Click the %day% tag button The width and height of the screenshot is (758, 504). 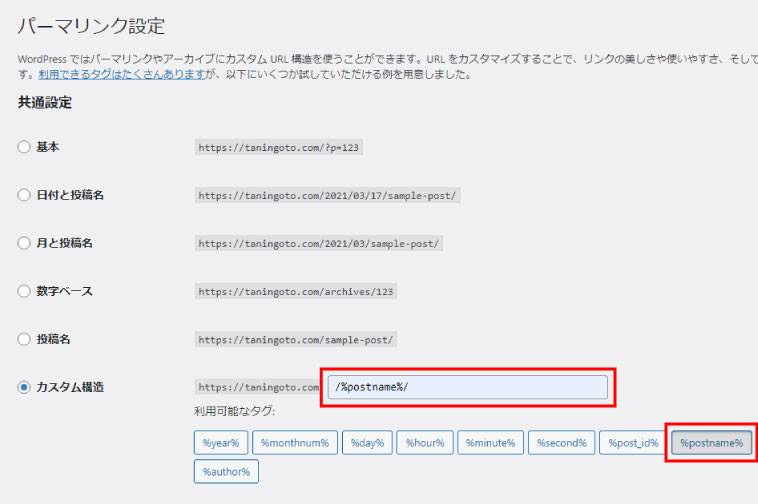pyautogui.click(x=367, y=442)
